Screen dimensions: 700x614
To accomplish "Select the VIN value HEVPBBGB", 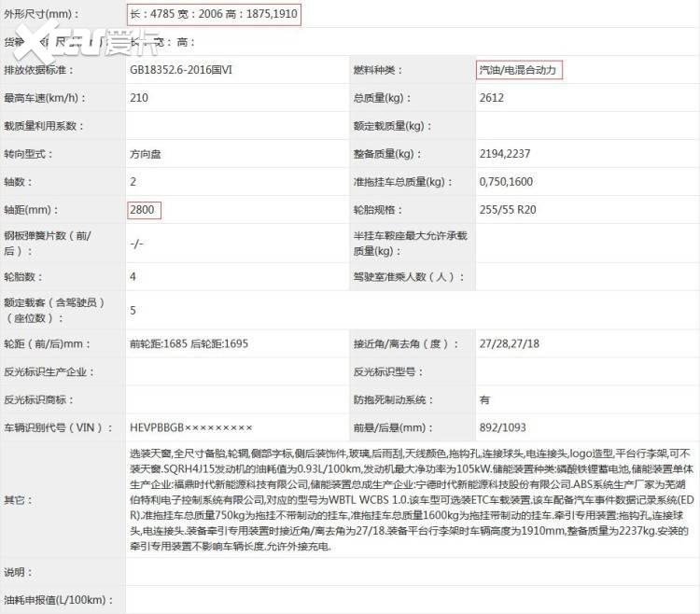I will point(191,427).
